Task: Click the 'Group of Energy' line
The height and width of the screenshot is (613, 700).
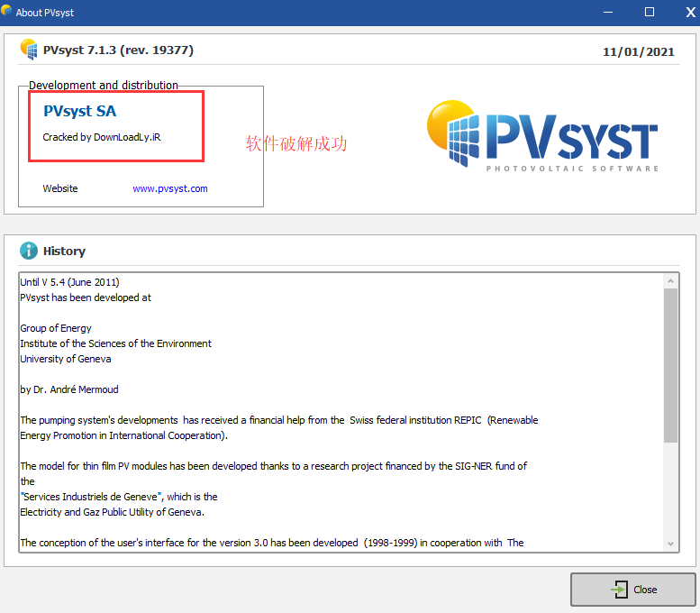Action: click(56, 328)
